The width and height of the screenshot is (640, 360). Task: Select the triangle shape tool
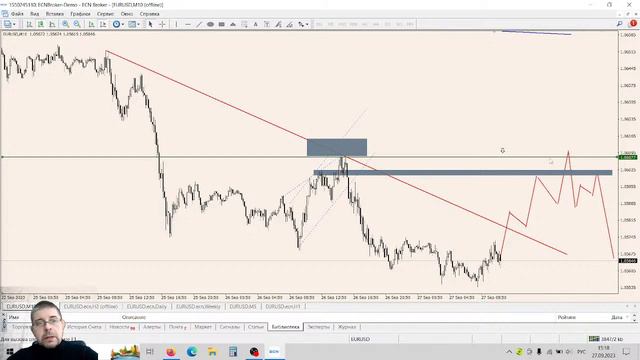click(233, 24)
